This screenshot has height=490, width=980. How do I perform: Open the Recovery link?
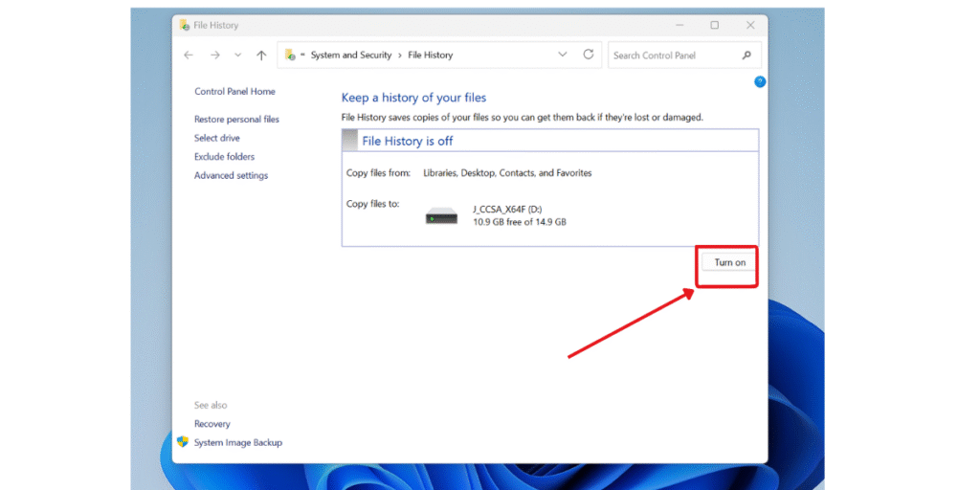tap(212, 424)
